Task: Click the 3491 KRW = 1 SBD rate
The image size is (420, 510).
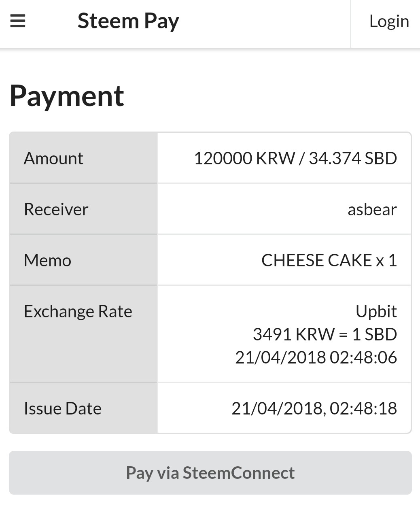Action: (325, 334)
